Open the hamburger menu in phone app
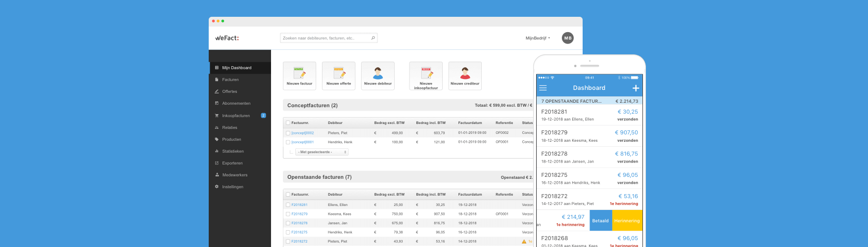The width and height of the screenshot is (868, 247). [543, 88]
